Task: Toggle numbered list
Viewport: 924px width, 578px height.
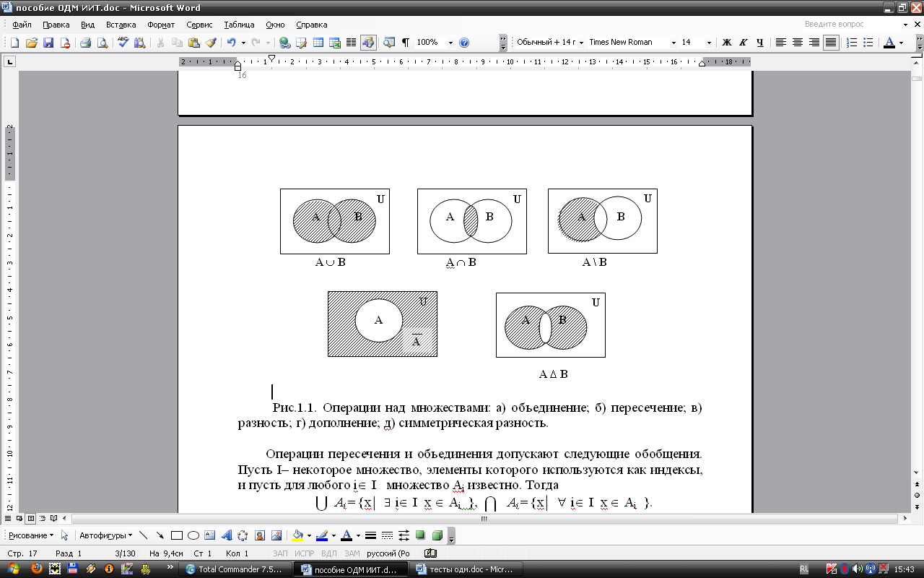Action: point(852,43)
